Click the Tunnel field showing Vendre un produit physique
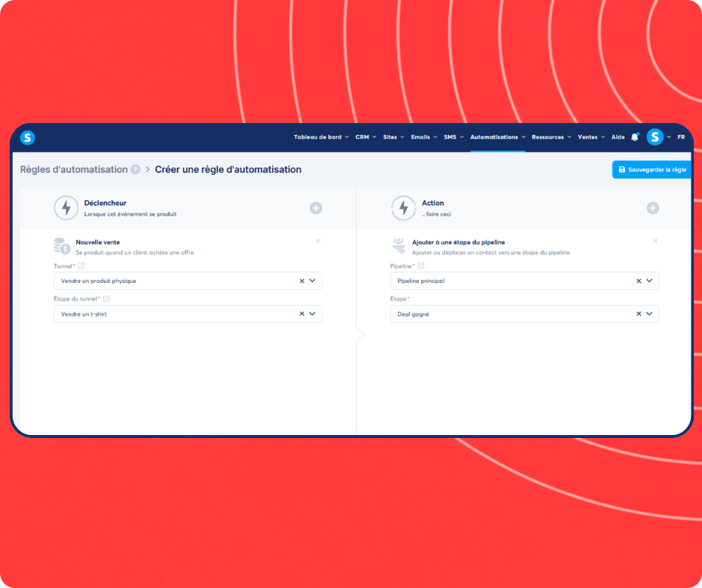 tap(188, 281)
